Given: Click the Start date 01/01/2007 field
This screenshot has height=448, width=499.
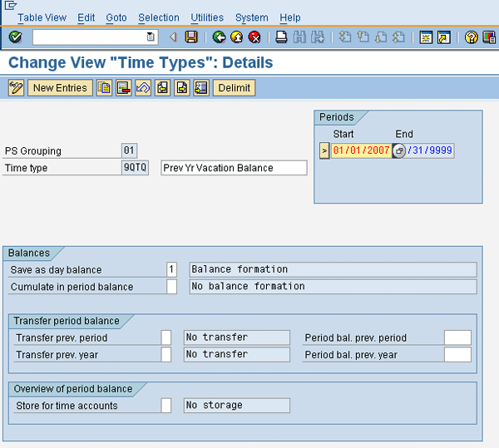Looking at the screenshot, I should (361, 150).
